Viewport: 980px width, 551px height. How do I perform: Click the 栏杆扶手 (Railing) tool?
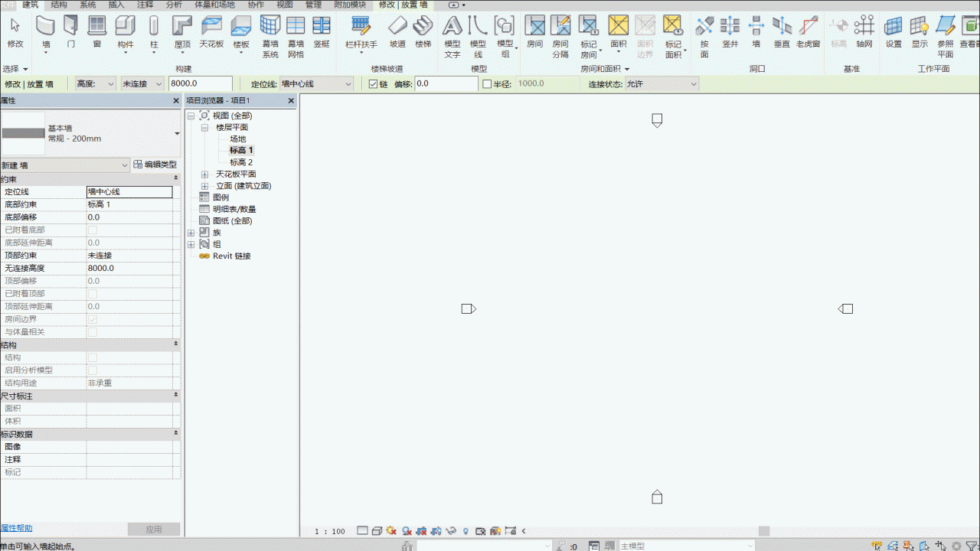[361, 32]
